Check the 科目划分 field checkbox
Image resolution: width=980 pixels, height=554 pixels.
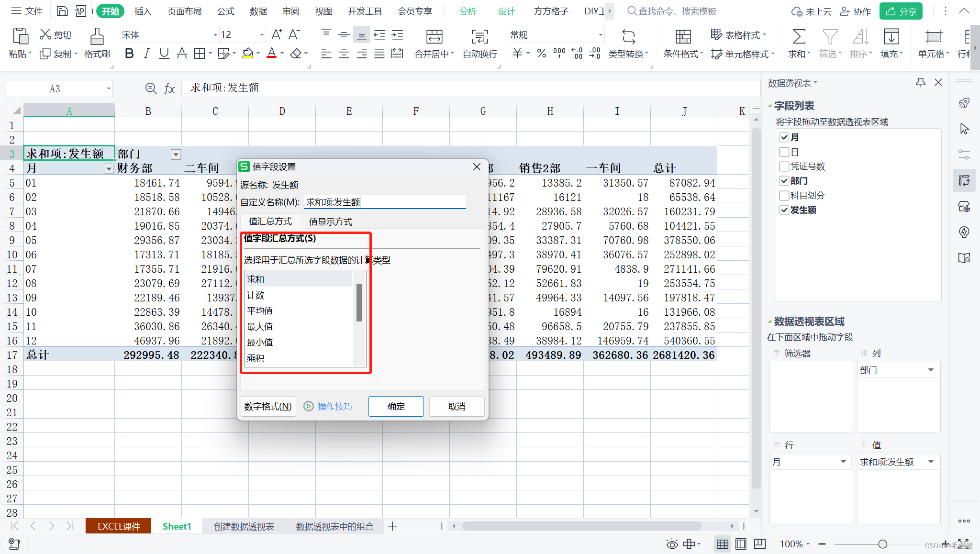click(x=784, y=195)
